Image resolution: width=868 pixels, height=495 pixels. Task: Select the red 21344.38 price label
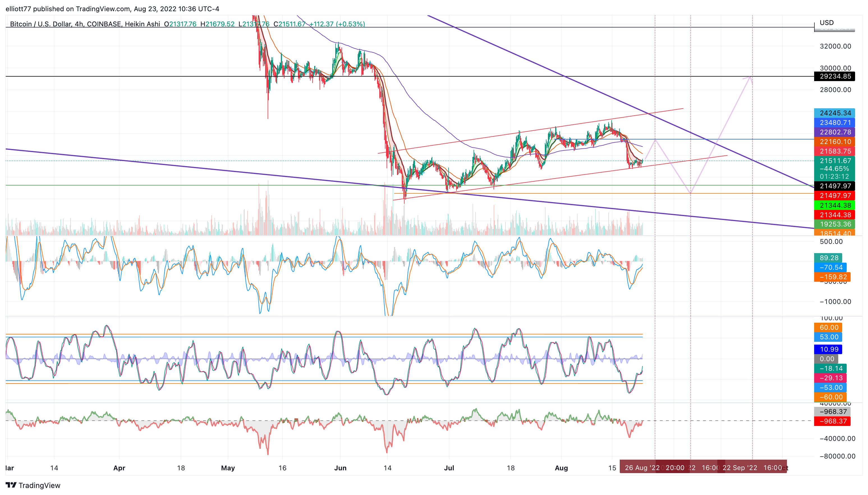[x=834, y=215]
